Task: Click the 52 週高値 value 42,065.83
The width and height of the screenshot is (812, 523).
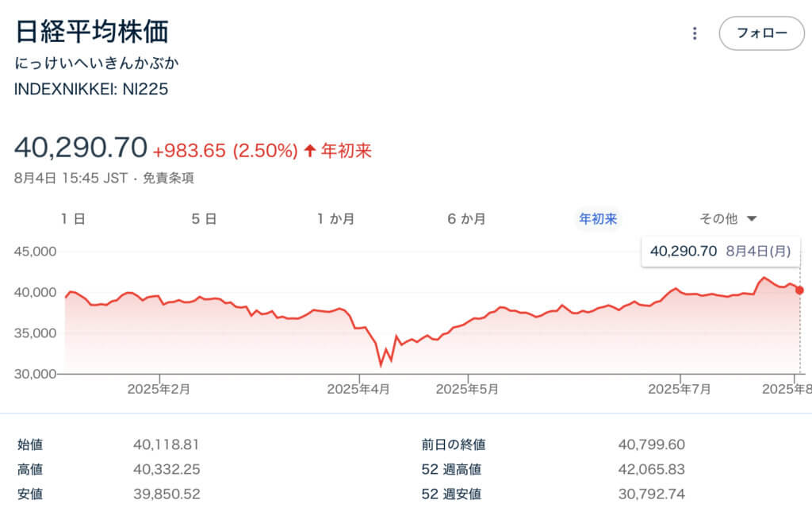Action: (651, 469)
